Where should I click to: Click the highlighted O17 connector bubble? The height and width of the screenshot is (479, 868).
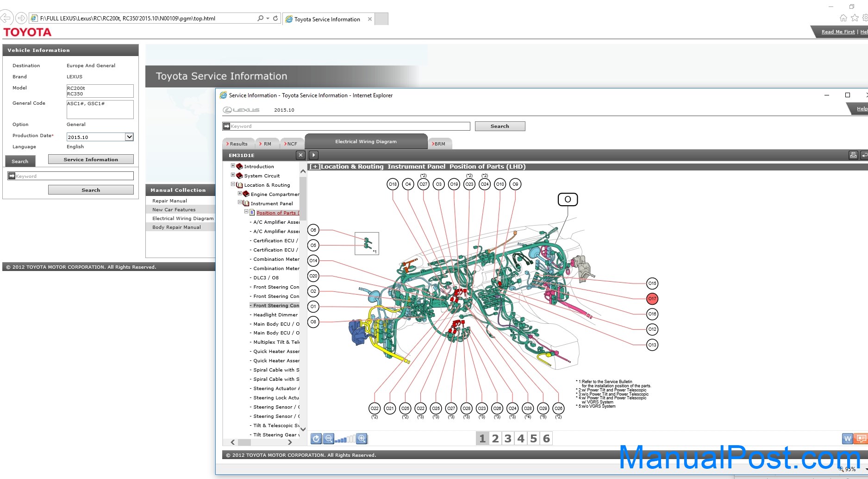[x=652, y=299]
